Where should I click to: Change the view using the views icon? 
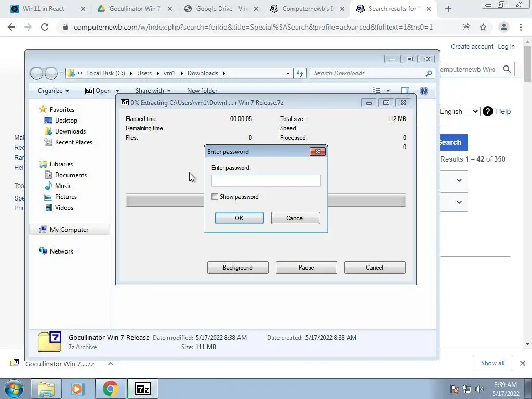376,90
